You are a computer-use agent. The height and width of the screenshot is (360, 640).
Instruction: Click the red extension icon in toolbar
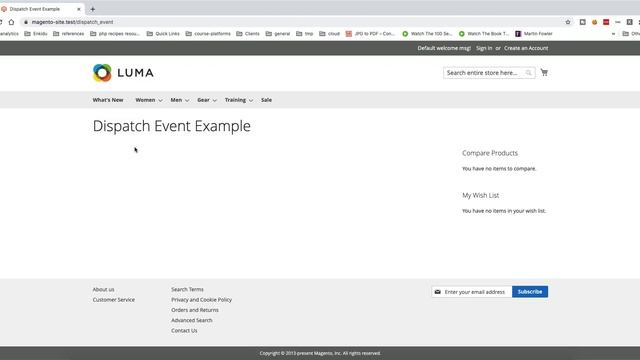(x=606, y=22)
